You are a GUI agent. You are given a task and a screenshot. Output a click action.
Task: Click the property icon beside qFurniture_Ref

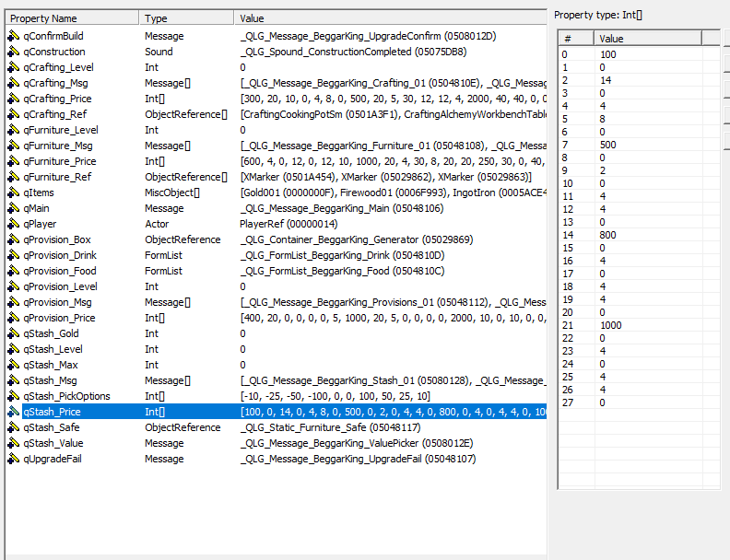[14, 177]
